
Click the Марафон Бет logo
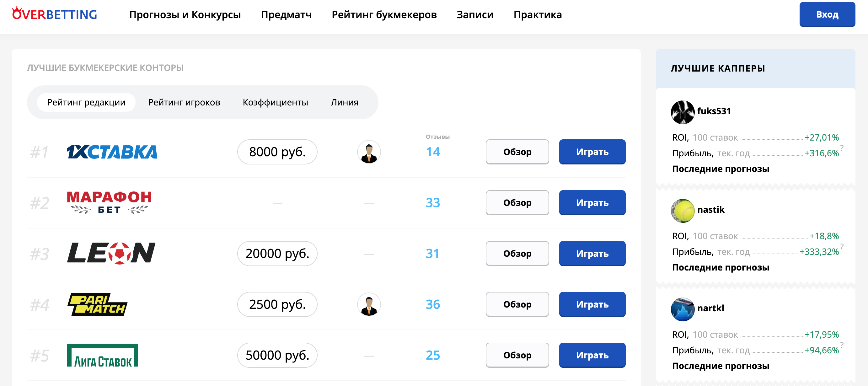tap(109, 202)
